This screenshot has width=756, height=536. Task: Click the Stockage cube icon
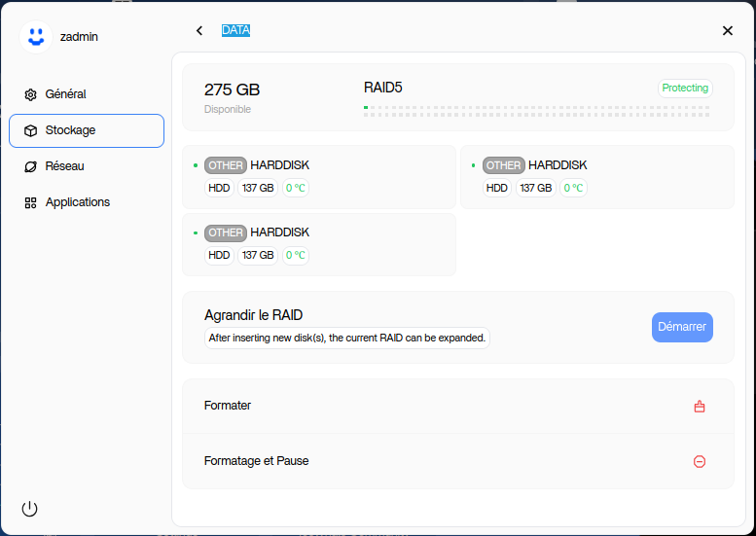pos(30,130)
